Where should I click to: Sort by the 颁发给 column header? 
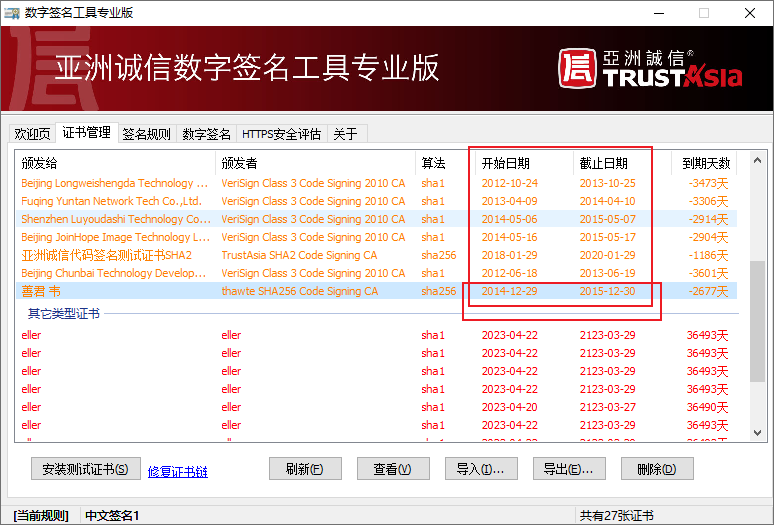click(116, 163)
